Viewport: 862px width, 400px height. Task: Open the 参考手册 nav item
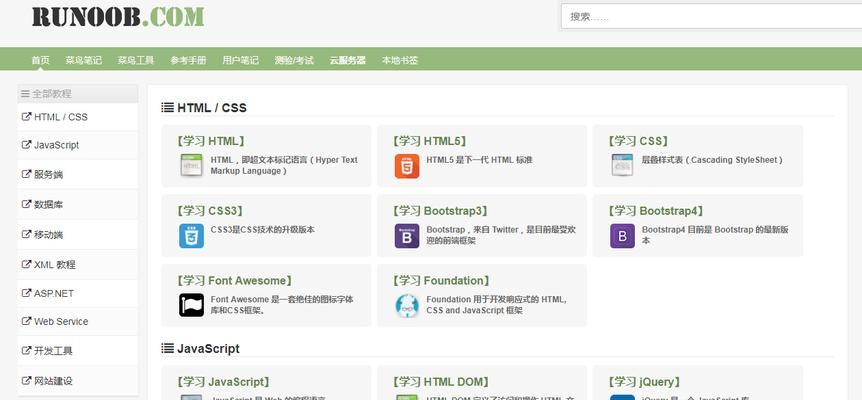click(x=188, y=60)
